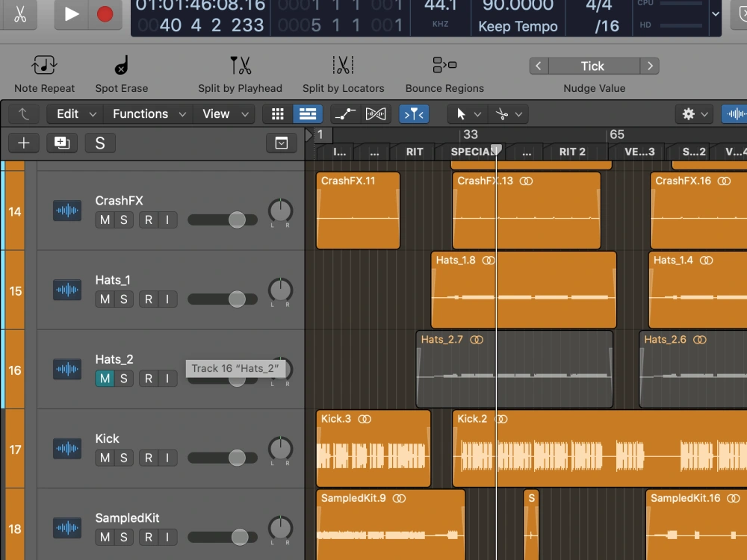Toggle the global Solo S button
The height and width of the screenshot is (560, 747).
(100, 143)
